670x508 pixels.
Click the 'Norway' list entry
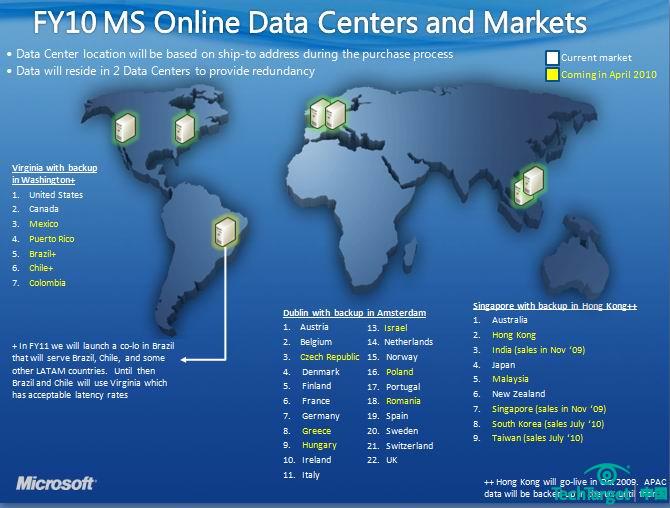402,357
